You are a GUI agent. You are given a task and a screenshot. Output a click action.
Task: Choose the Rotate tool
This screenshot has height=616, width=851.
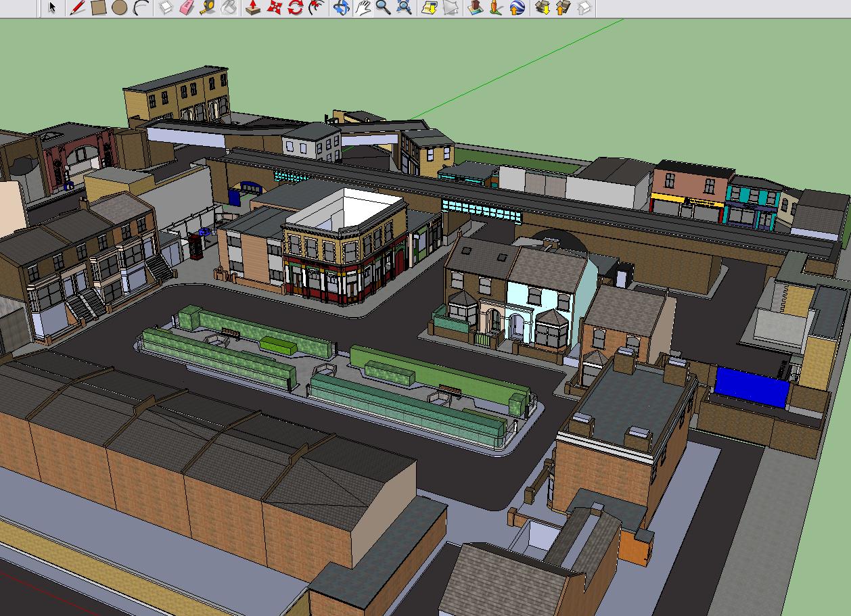(295, 8)
